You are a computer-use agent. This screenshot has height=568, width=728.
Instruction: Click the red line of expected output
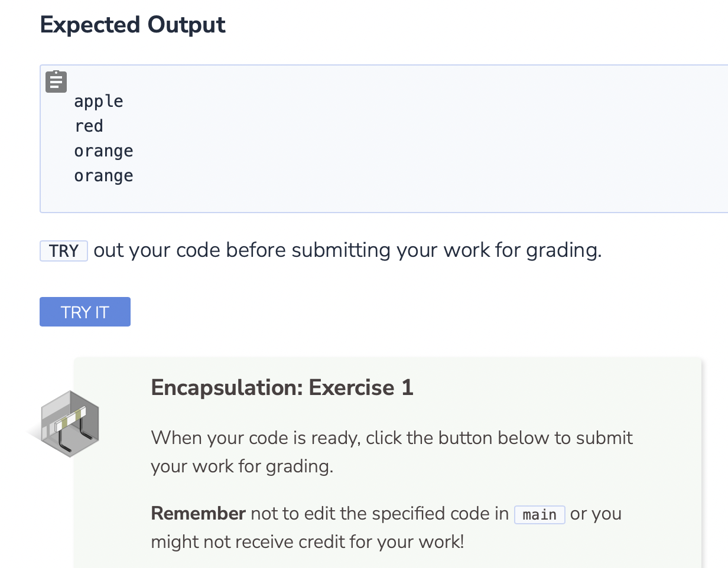click(x=88, y=126)
